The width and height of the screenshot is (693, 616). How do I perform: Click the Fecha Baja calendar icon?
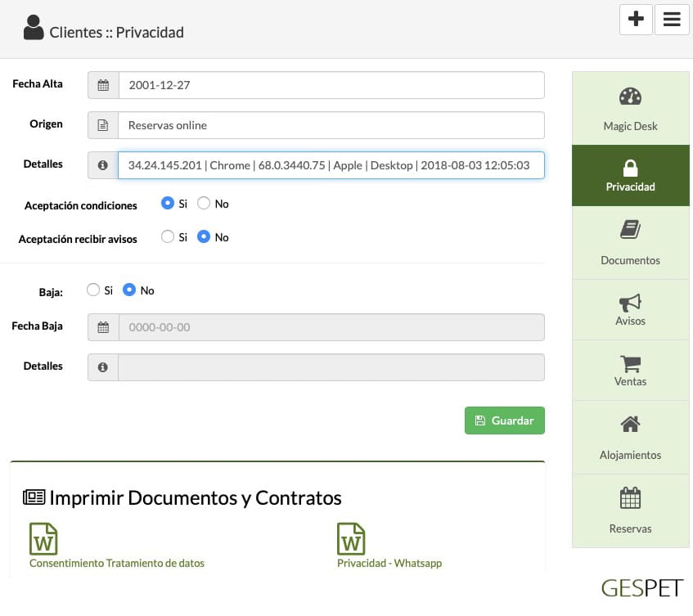[103, 327]
